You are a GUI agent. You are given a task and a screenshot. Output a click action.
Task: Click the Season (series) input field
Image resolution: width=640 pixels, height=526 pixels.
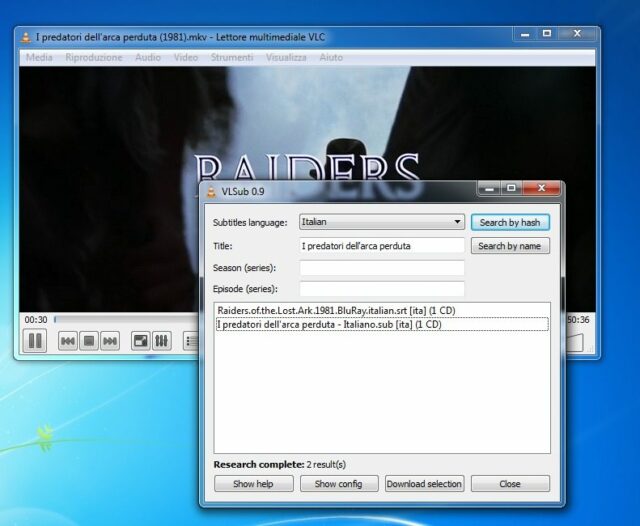coord(382,268)
